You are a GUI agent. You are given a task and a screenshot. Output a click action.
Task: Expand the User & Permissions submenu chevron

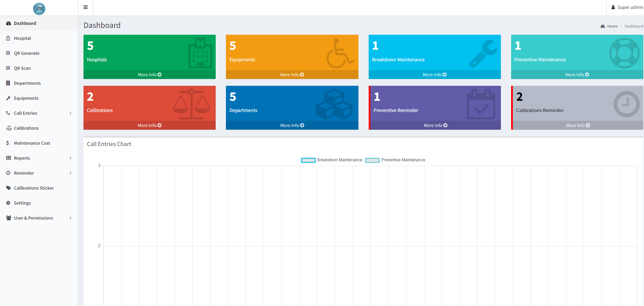71,218
